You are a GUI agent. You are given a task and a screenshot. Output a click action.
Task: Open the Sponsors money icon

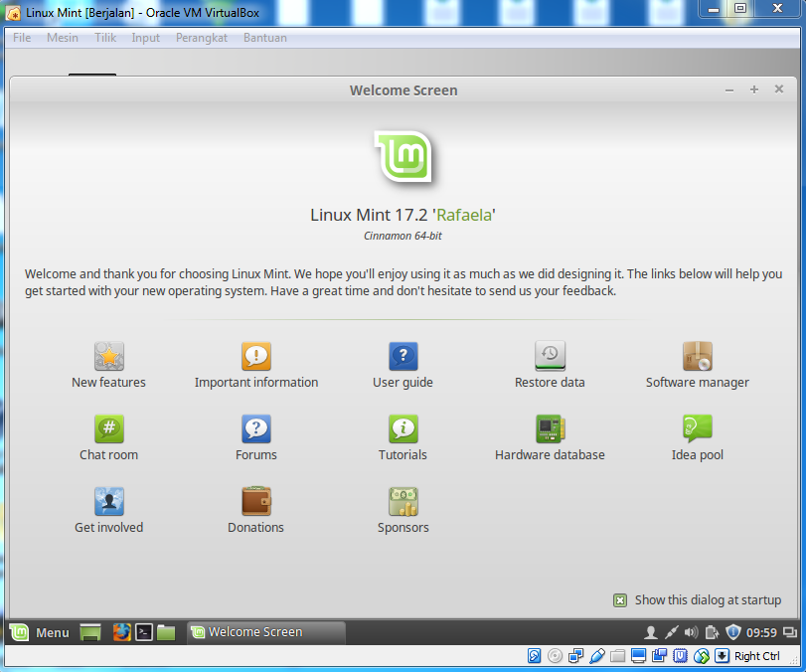click(x=403, y=501)
